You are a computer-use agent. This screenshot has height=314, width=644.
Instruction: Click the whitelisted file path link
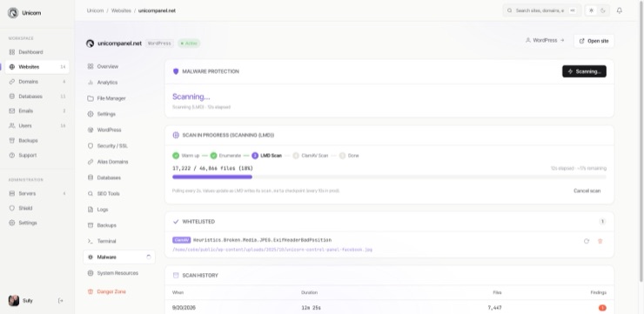[x=272, y=250]
